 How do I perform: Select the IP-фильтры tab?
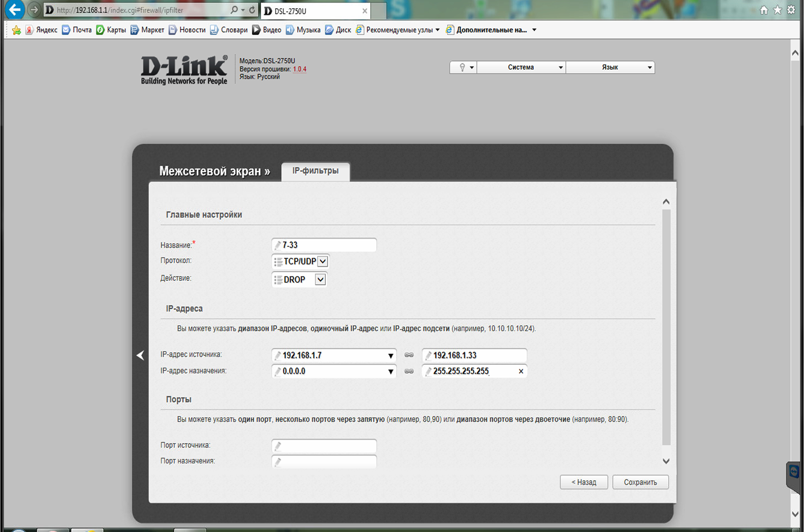(x=315, y=171)
